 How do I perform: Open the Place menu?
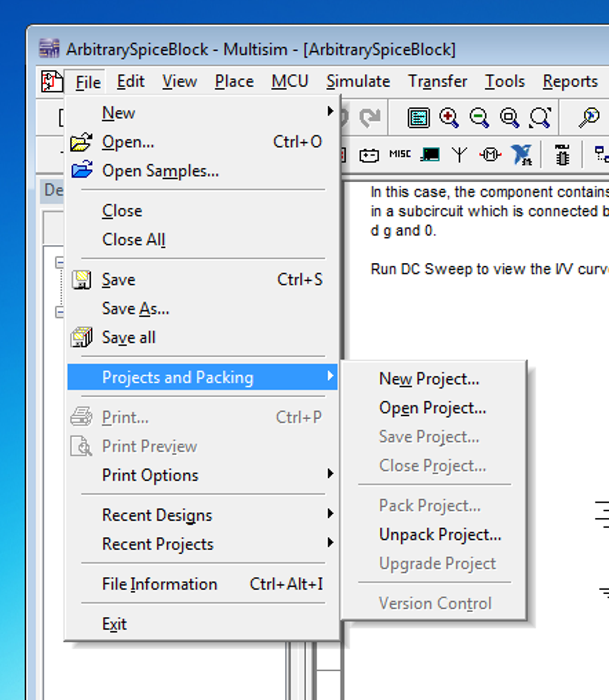point(234,82)
